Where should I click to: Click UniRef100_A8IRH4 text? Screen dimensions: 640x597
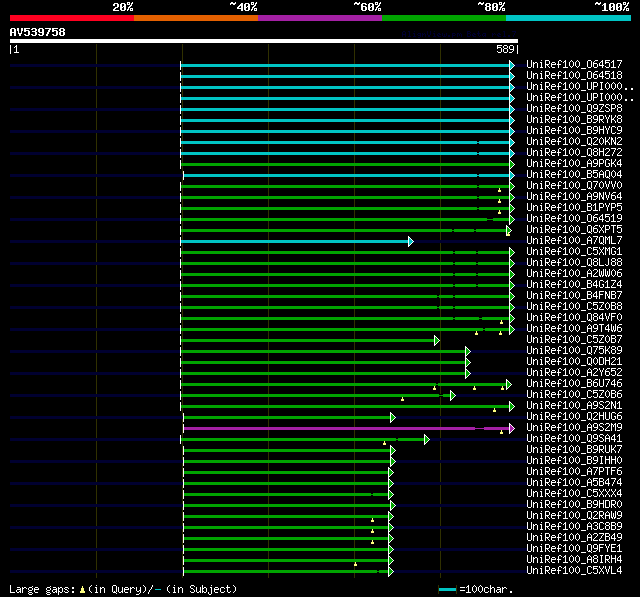click(574, 560)
